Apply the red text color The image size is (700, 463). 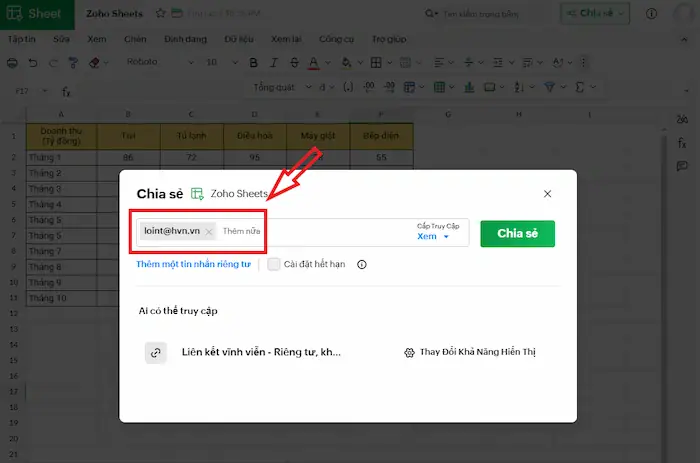click(313, 63)
